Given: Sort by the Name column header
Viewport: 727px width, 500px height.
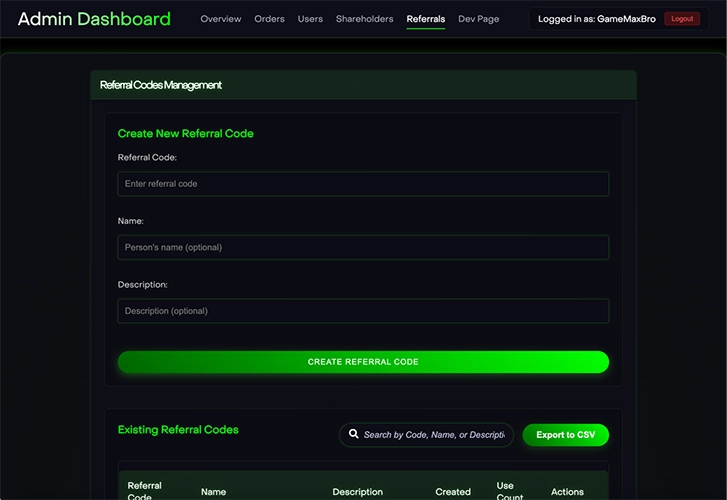Looking at the screenshot, I should click(x=213, y=492).
